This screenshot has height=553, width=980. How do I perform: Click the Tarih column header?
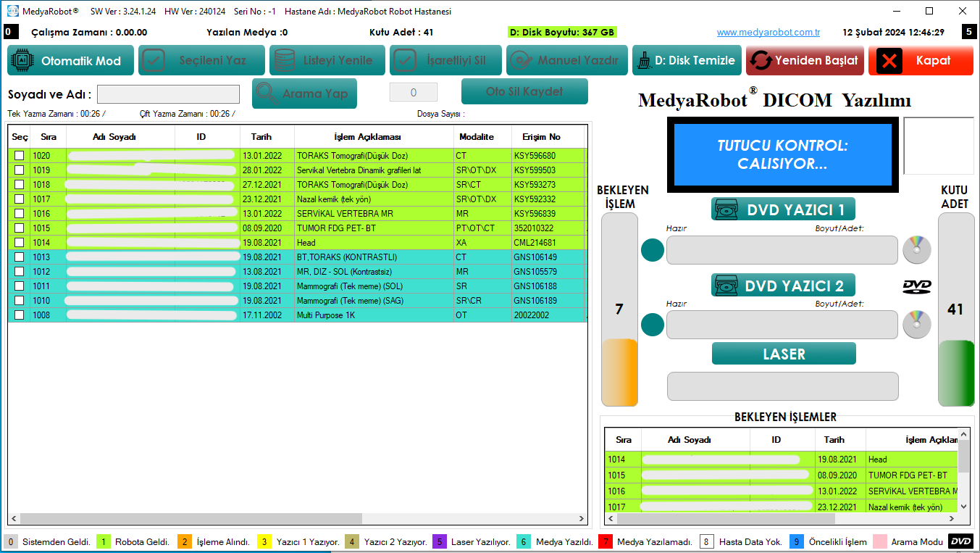[261, 137]
